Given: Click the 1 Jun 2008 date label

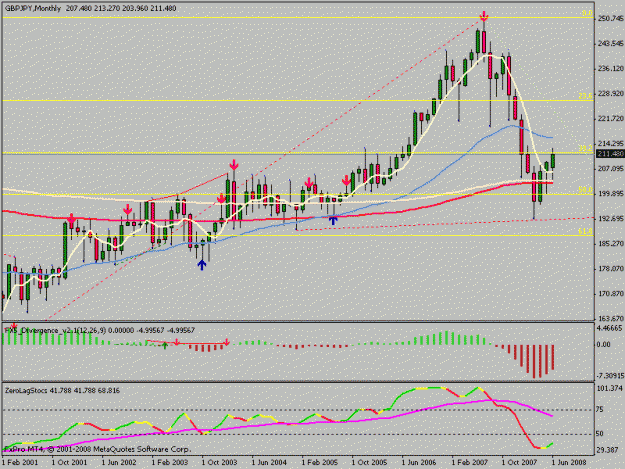Looking at the screenshot, I should [569, 462].
